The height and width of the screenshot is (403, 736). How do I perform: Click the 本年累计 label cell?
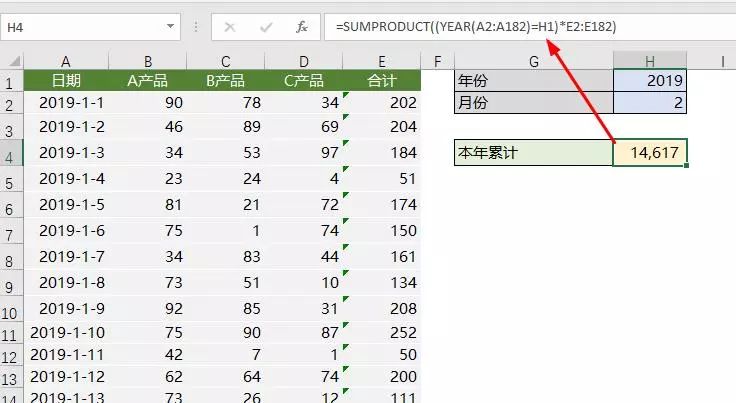click(534, 152)
